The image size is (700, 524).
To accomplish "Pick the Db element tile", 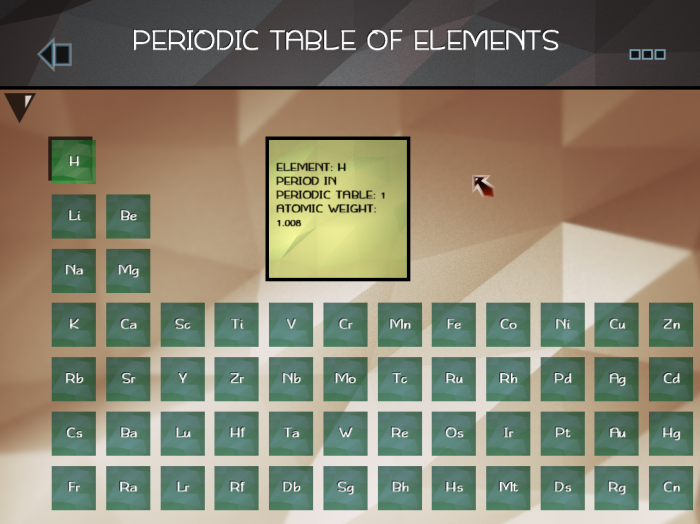I will 291,488.
